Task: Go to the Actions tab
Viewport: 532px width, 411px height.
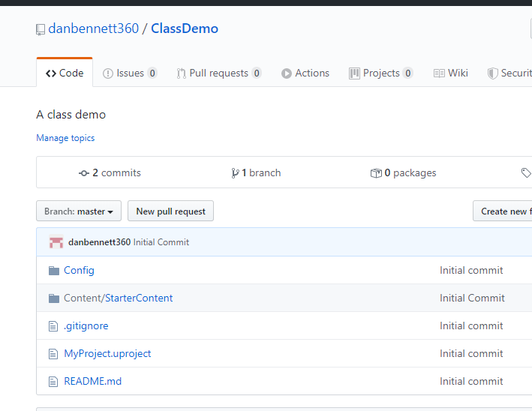Action: [x=305, y=73]
